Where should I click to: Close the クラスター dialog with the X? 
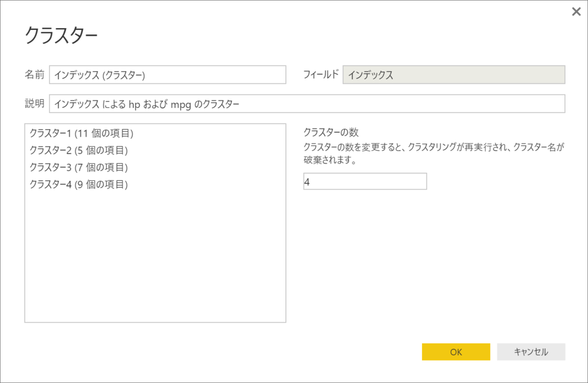(576, 11)
